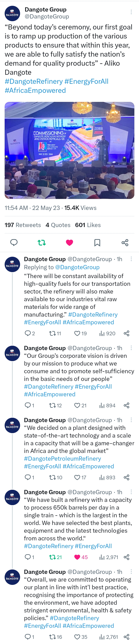The width and height of the screenshot is (139, 644).
Task: Retweet the "corporate vision" reply with 12 retweets
Action: pyautogui.click(x=52, y=405)
